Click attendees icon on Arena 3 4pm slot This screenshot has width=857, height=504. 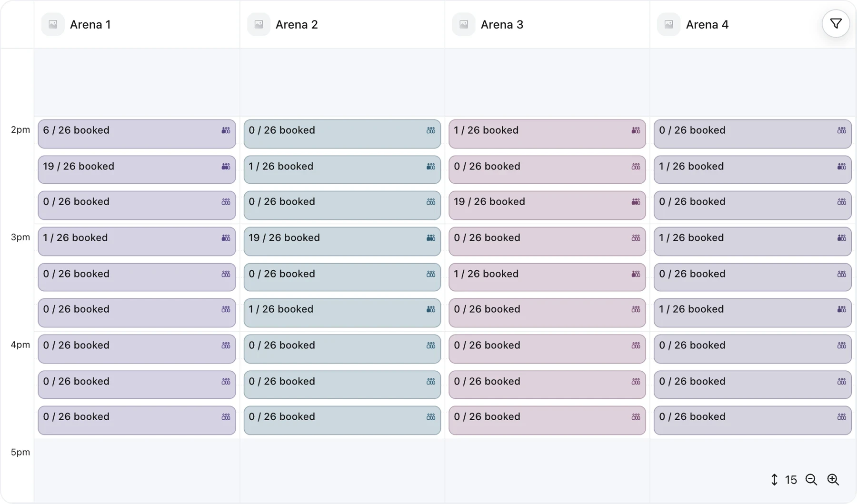point(636,346)
